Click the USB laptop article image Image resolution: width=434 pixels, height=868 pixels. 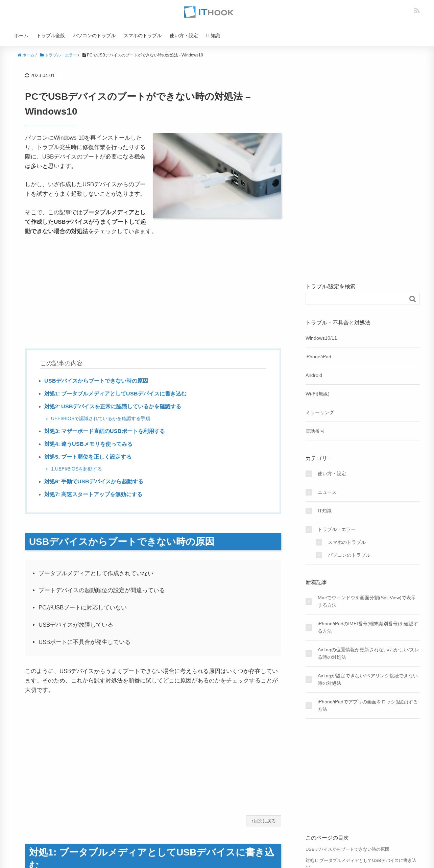217,175
